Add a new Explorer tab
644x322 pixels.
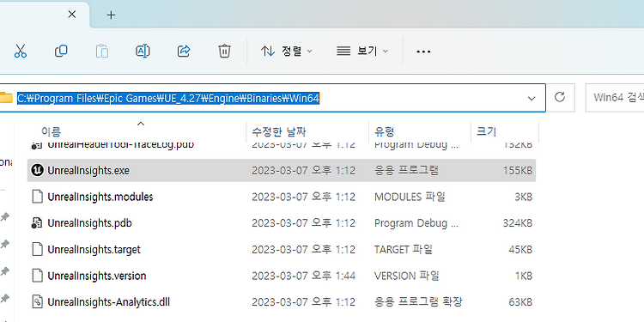point(111,15)
